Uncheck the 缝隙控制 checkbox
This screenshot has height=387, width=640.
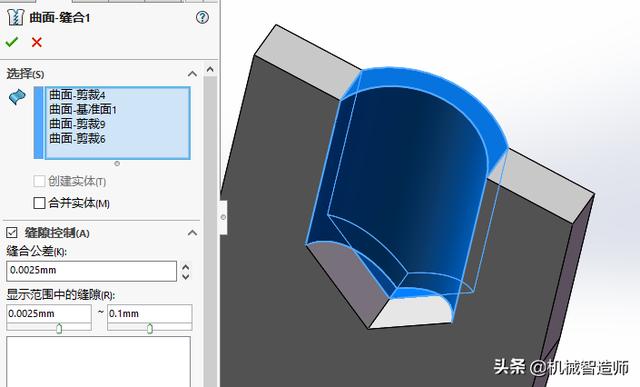(12, 233)
